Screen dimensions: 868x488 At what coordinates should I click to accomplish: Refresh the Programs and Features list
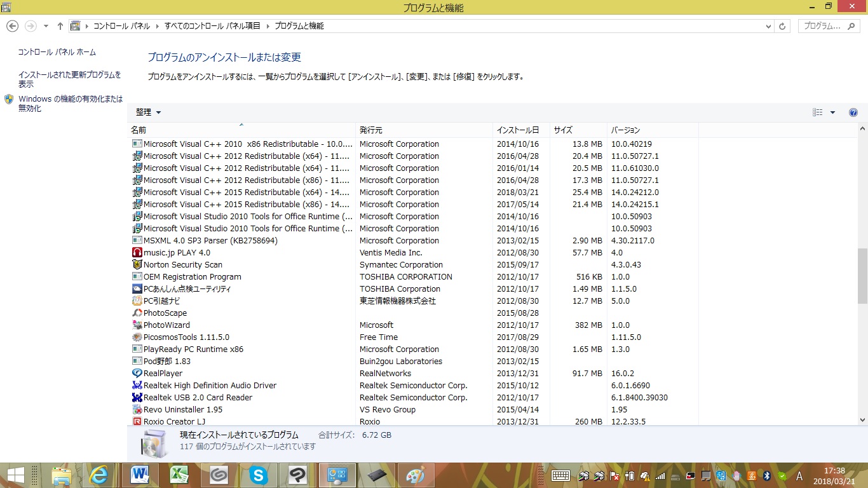pyautogui.click(x=783, y=26)
